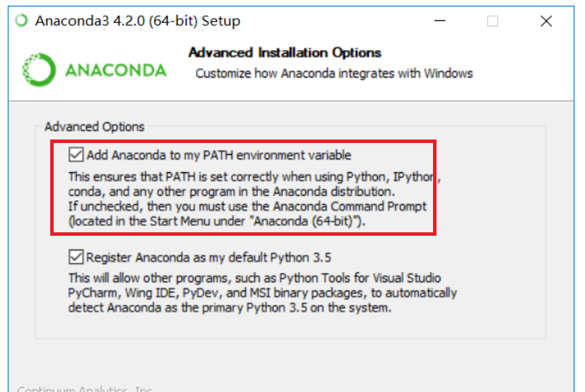
Task: Minimize the Anaconda3 Setup window
Action: [x=439, y=21]
